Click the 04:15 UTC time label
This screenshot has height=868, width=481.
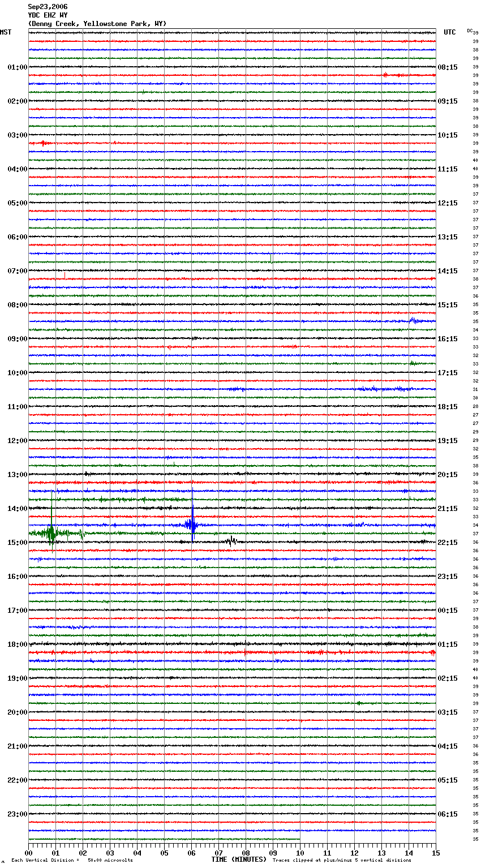tap(448, 746)
